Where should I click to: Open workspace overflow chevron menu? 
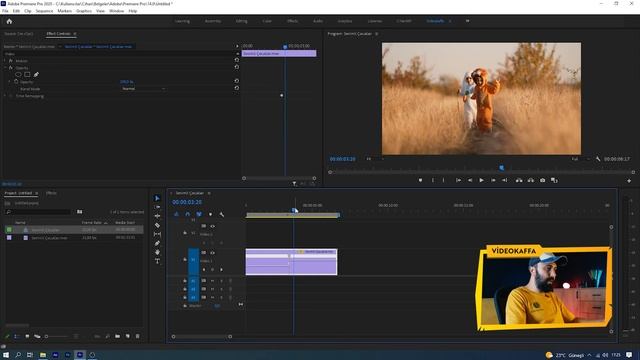[x=467, y=21]
